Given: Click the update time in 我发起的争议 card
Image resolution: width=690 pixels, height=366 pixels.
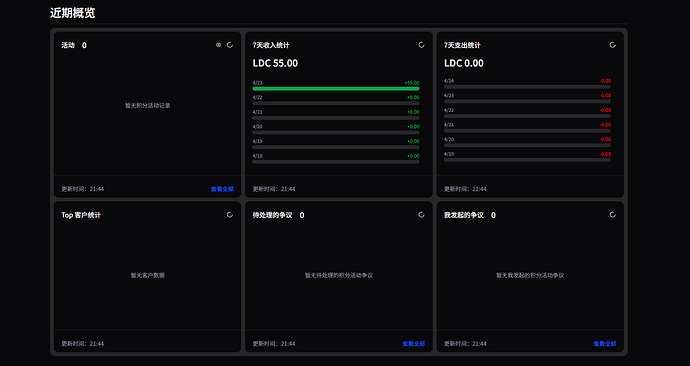Looking at the screenshot, I should (465, 344).
